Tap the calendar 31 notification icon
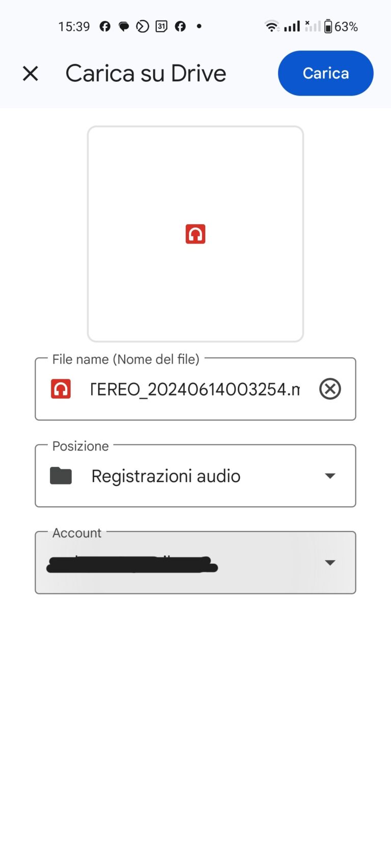391x868 pixels. pos(161,26)
